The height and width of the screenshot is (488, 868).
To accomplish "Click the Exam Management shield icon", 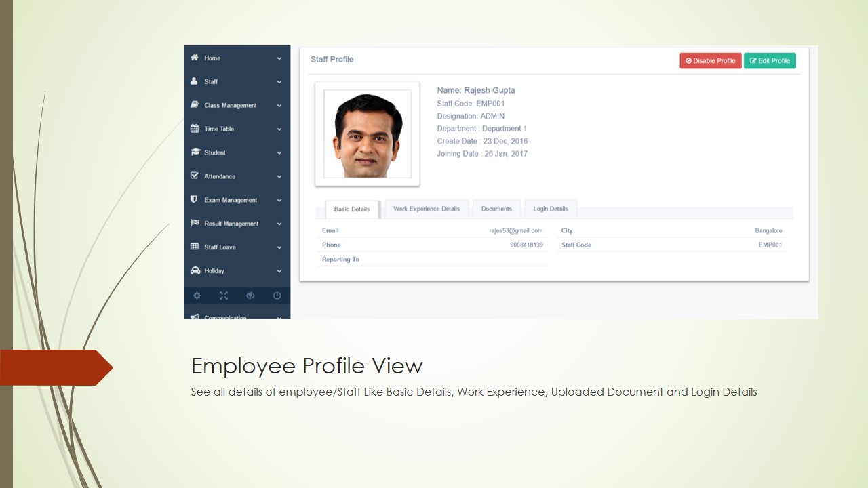I will click(195, 200).
